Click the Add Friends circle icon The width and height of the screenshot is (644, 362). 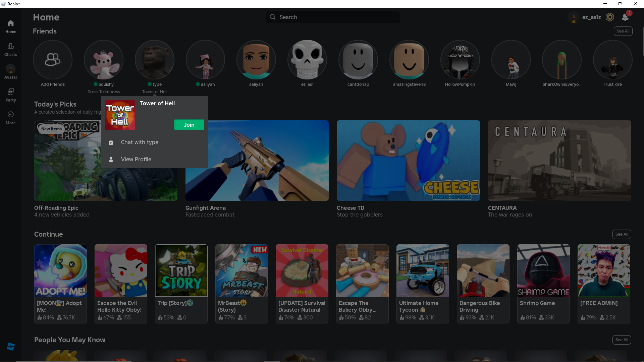[53, 60]
